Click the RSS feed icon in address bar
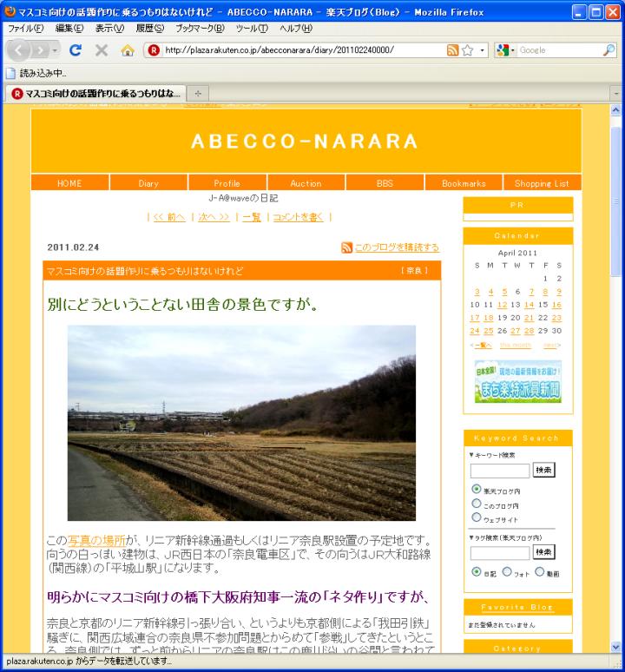The image size is (625, 672). pyautogui.click(x=453, y=50)
